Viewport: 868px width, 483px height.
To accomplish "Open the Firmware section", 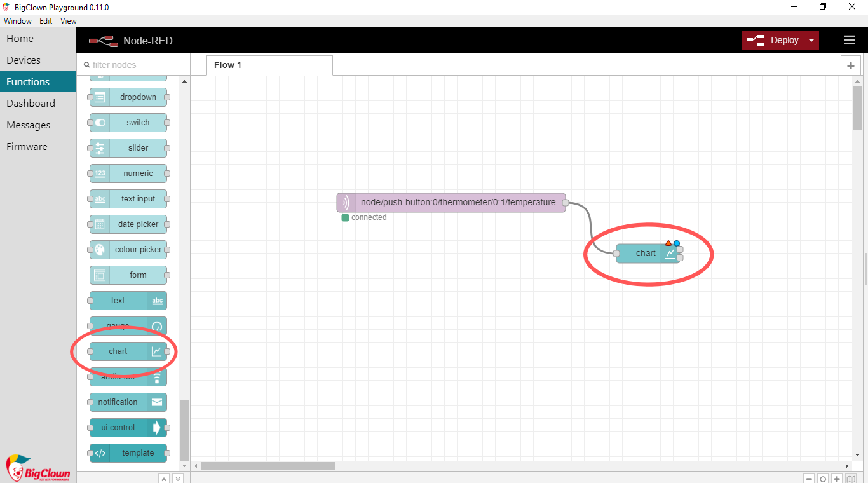I will coord(38,147).
